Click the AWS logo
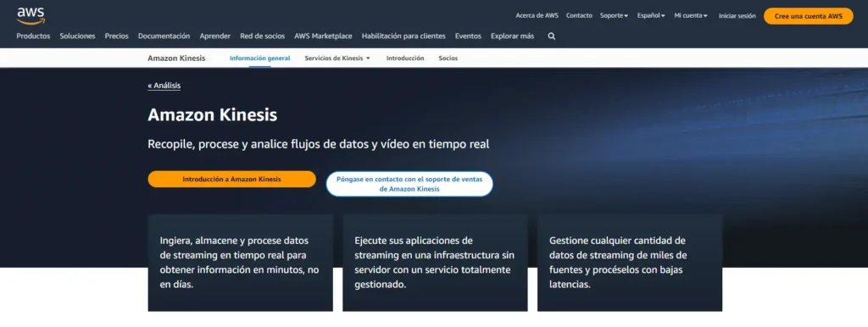This screenshot has width=868, height=327. point(31,16)
